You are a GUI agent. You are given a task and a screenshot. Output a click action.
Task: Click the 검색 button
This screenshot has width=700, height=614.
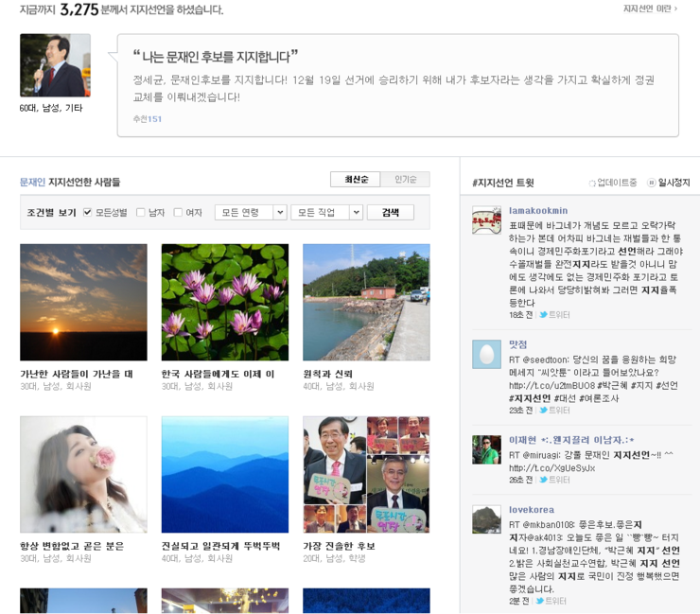pyautogui.click(x=390, y=212)
